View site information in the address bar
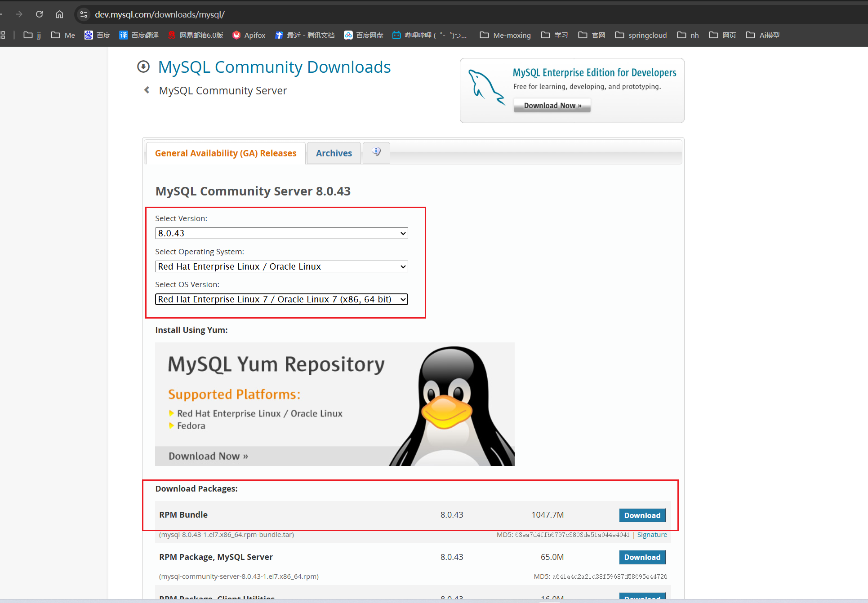868x603 pixels. pyautogui.click(x=83, y=14)
